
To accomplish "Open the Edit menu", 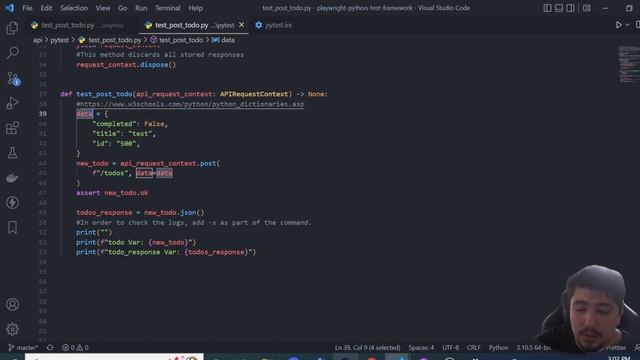I will point(46,8).
